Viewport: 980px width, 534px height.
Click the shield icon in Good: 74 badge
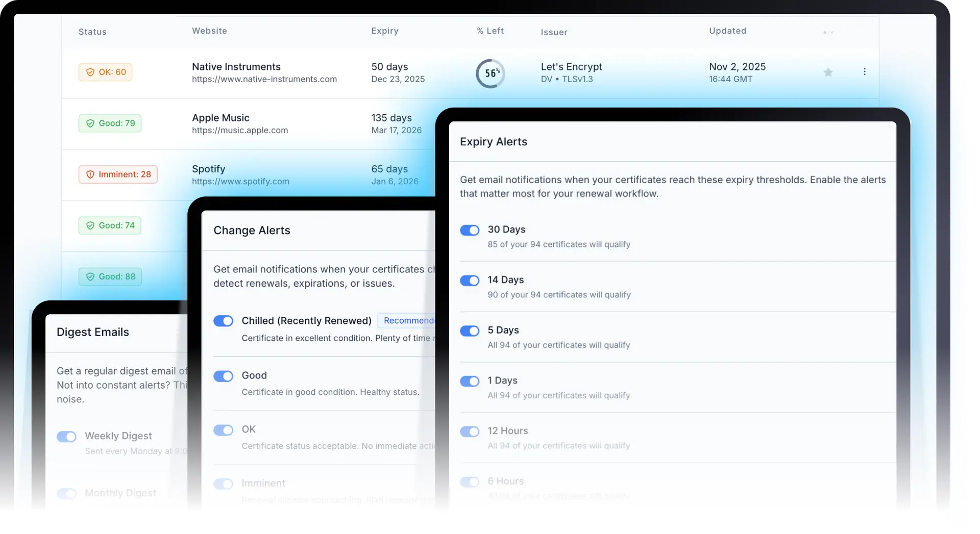tap(90, 225)
